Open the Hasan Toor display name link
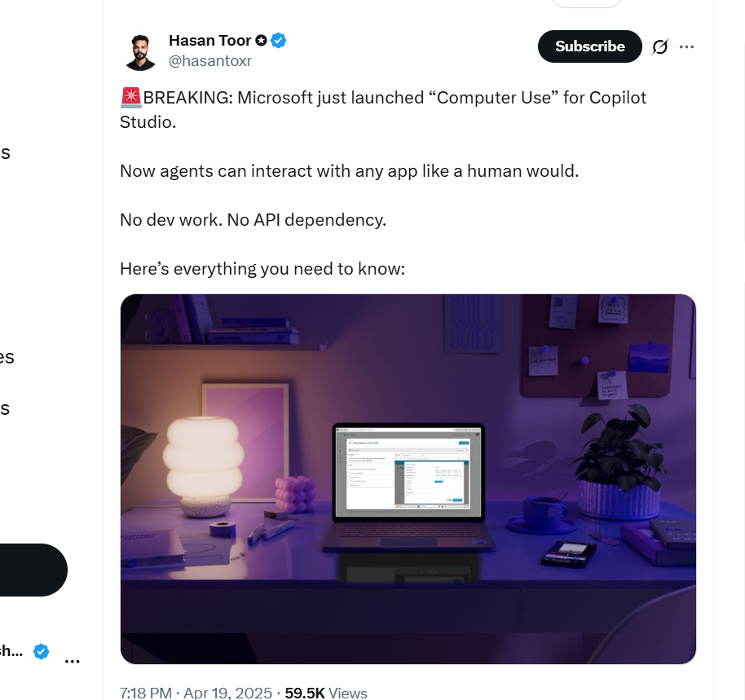 coord(209,40)
